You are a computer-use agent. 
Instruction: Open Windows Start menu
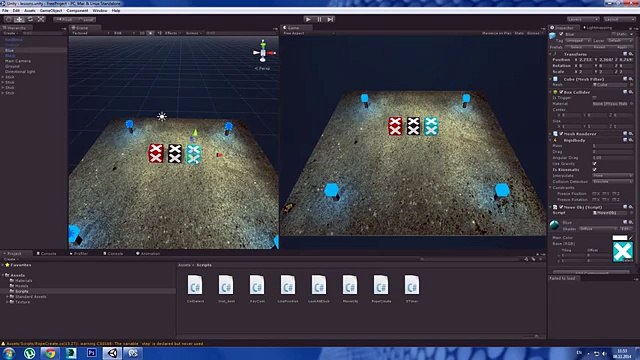coord(9,353)
